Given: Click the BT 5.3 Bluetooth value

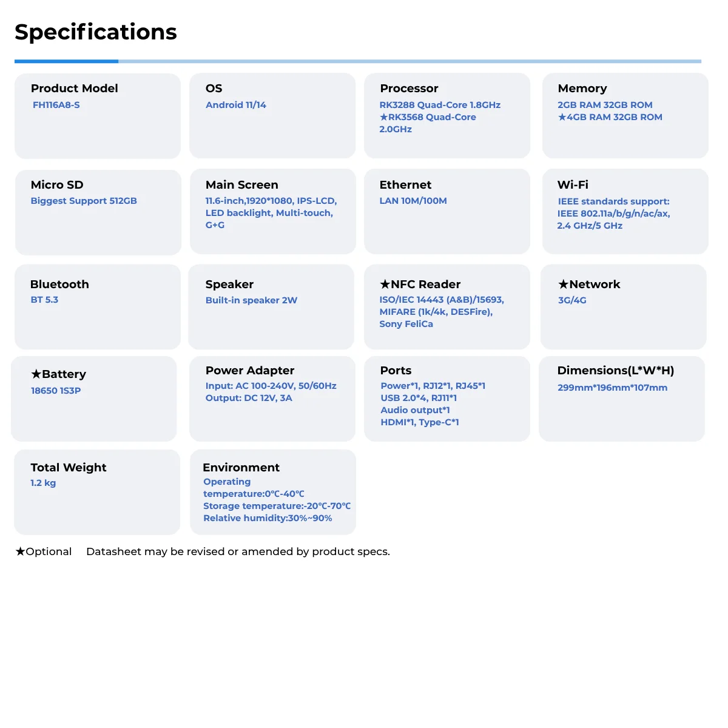Looking at the screenshot, I should [x=44, y=300].
